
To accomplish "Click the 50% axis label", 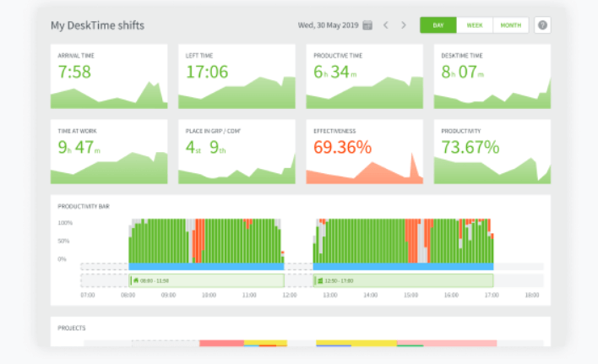I will [63, 241].
